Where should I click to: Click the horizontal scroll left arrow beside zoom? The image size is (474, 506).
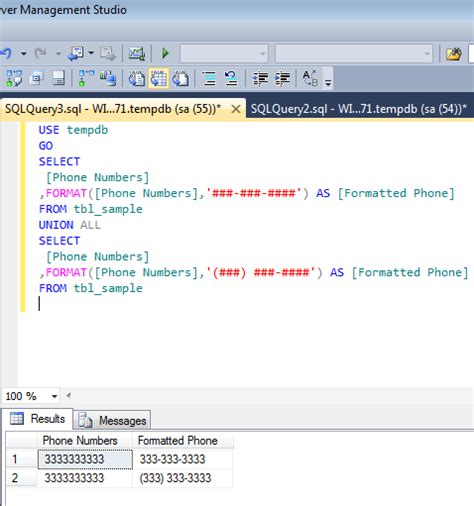pyautogui.click(x=68, y=396)
